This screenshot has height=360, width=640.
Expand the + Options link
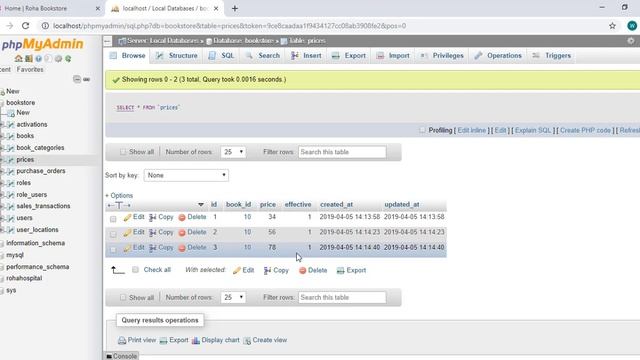point(119,196)
